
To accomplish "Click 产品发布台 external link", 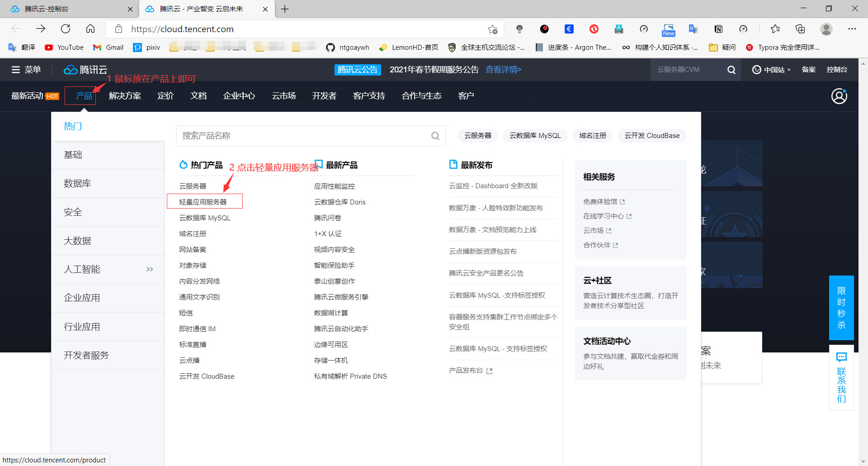I will (x=471, y=371).
